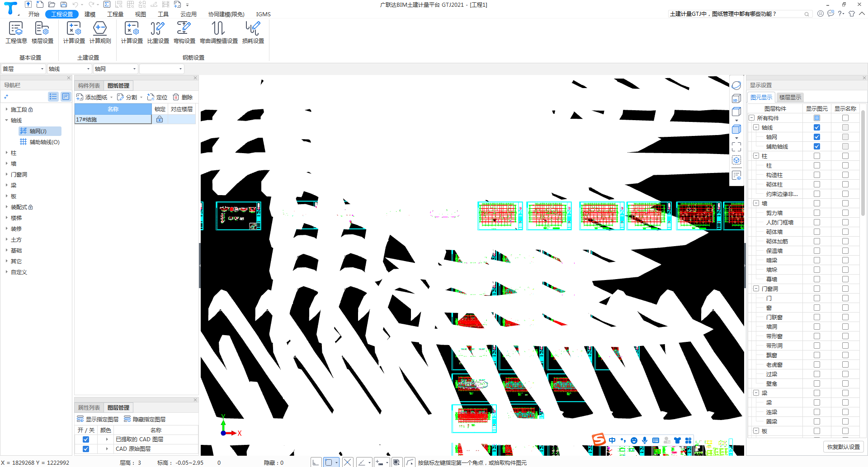The image size is (868, 467).
Task: Toggle 所有构件 显示图元 checkbox
Action: [817, 118]
